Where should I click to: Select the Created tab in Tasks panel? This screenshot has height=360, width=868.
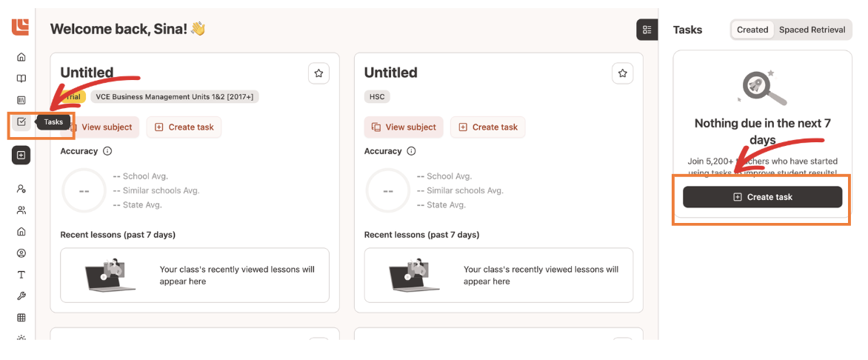(x=752, y=30)
